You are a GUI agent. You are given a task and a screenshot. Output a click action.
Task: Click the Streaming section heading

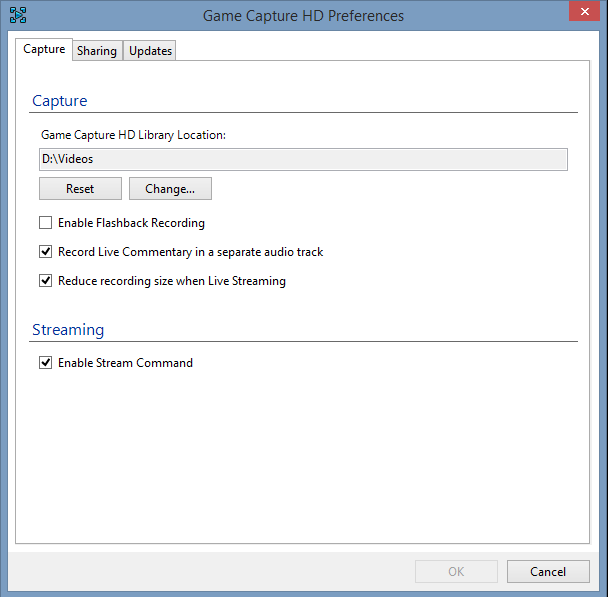coord(68,330)
